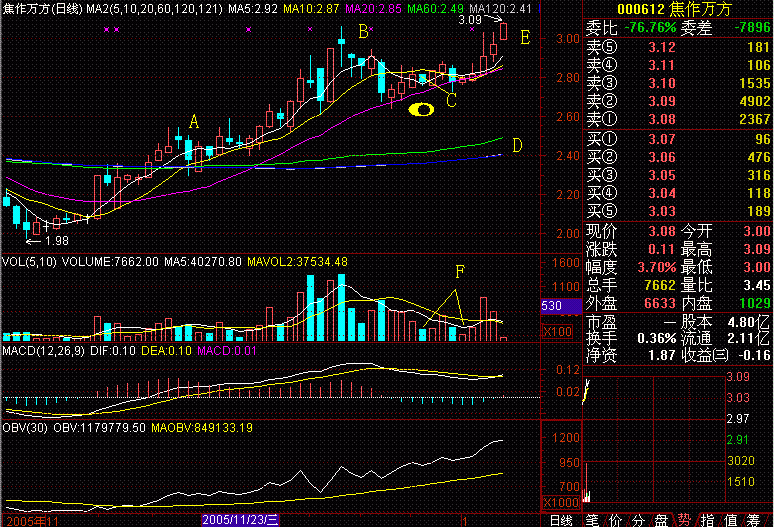Click the 2005/11/23 date marker on timeline
This screenshot has width=775, height=527.
click(240, 520)
